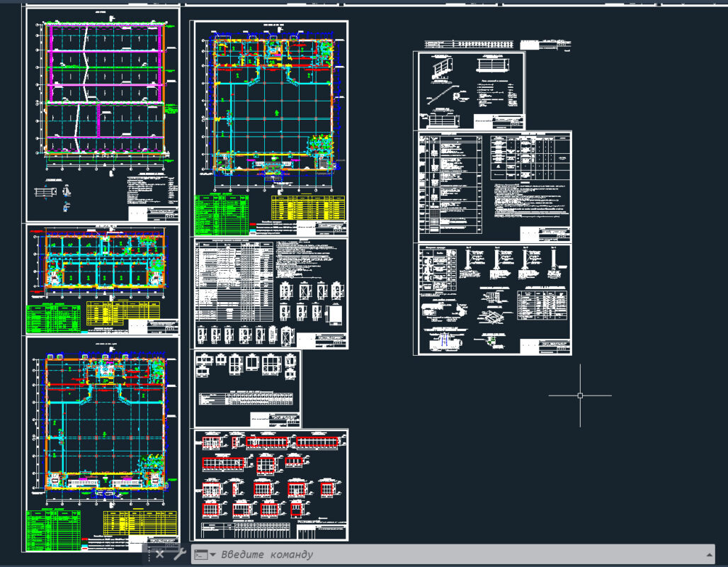Screen dimensions: 728x567
Task: Select the top-center floor plan drawing
Action: (x=271, y=106)
